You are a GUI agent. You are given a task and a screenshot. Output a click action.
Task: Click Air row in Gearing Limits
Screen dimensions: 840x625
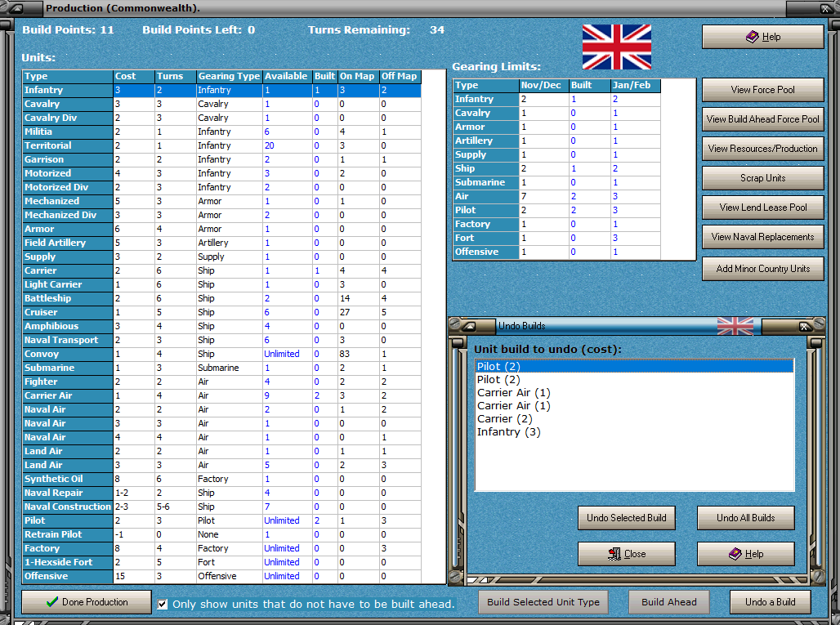coord(556,197)
